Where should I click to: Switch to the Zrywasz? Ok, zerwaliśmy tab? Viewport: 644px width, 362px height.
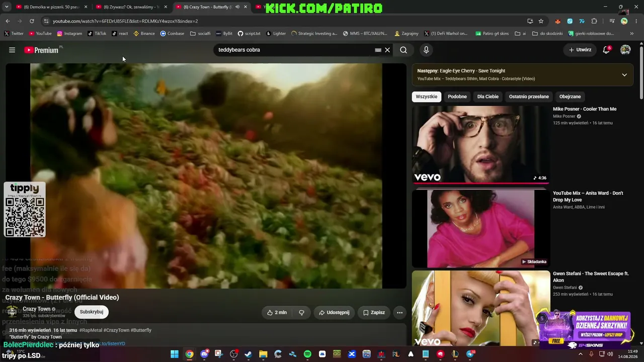(x=131, y=7)
